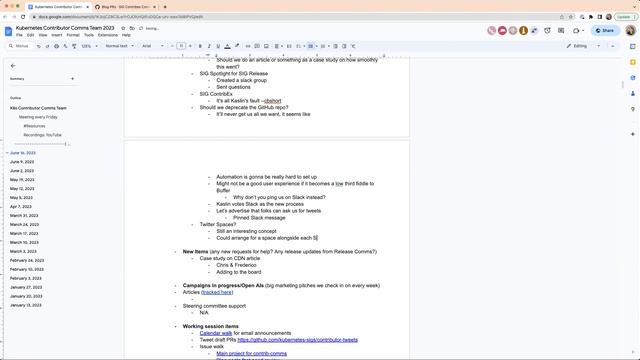Image resolution: width=640 pixels, height=360 pixels.
Task: Toggle italic formatting
Action: [209, 46]
